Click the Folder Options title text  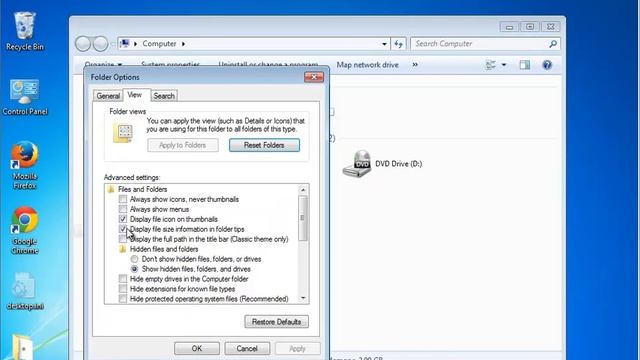pos(115,77)
